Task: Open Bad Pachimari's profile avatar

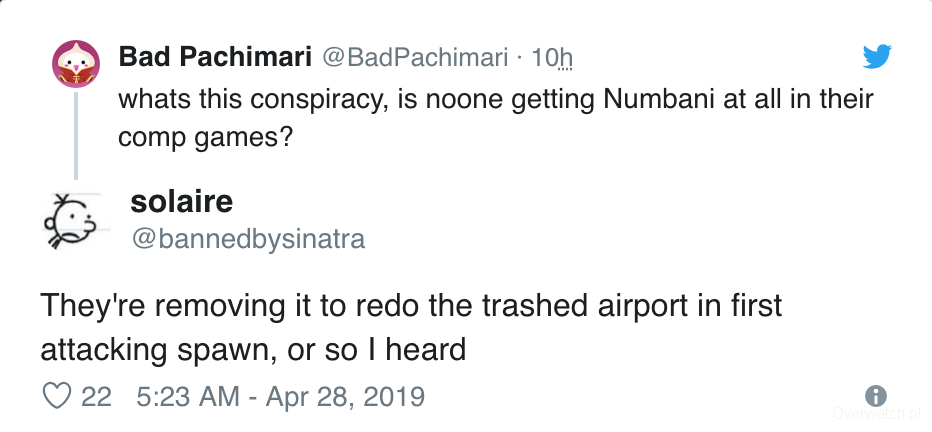Action: point(76,65)
